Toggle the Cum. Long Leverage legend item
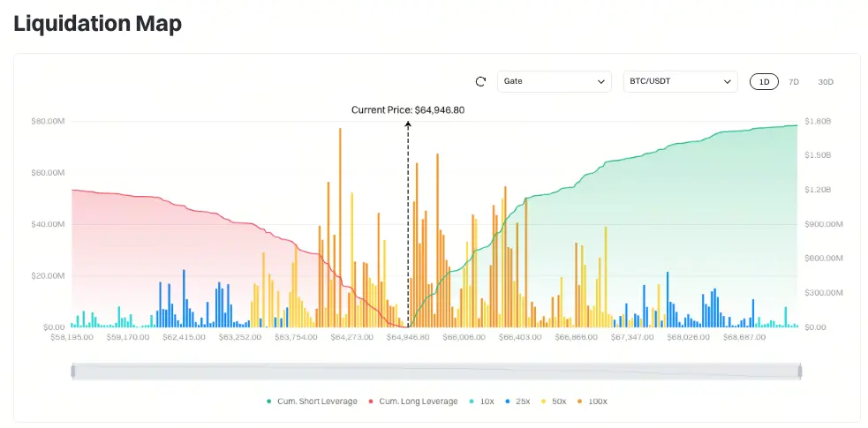 413,402
